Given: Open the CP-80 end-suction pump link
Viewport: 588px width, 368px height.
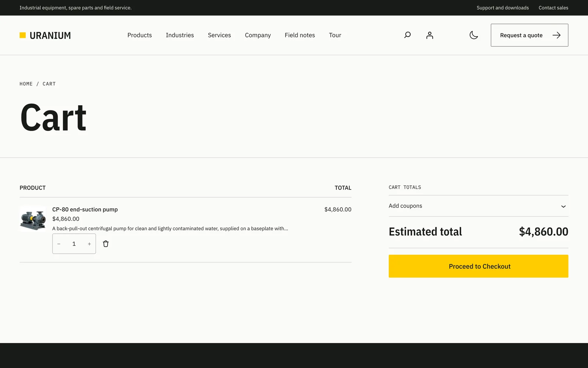Looking at the screenshot, I should [85, 209].
